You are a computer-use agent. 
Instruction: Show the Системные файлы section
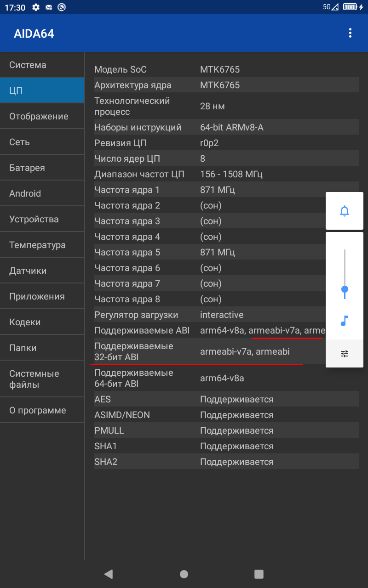pos(42,379)
